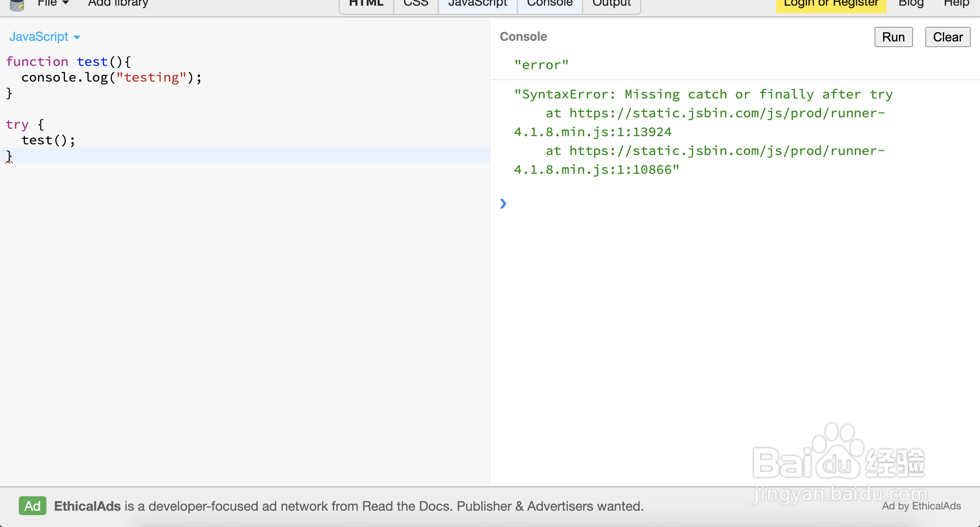Click the green Ad badge icon
This screenshot has width=980, height=527.
[x=32, y=506]
